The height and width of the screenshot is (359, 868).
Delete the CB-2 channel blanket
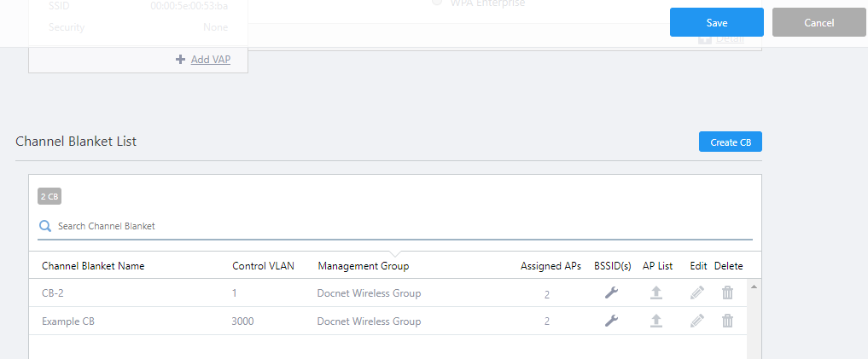(x=727, y=293)
